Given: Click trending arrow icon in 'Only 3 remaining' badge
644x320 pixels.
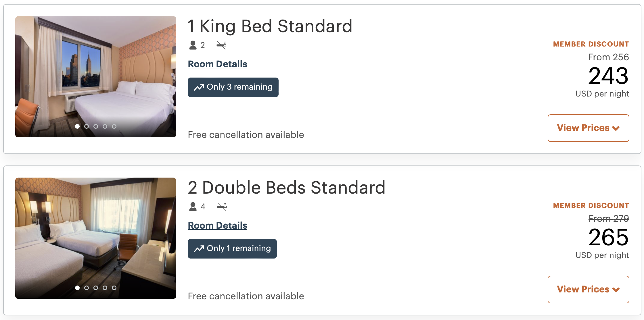Looking at the screenshot, I should pyautogui.click(x=199, y=87).
